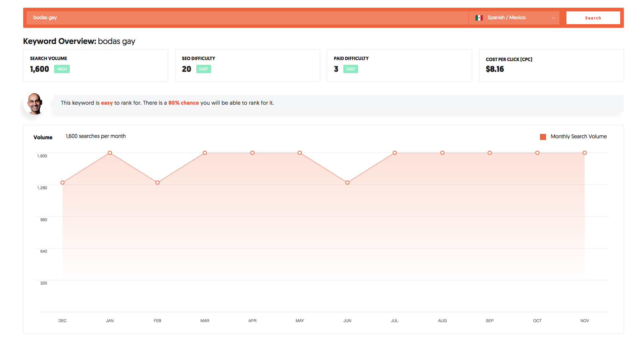Click the NOV data point on the chart
This screenshot has height=344, width=644.
point(584,153)
